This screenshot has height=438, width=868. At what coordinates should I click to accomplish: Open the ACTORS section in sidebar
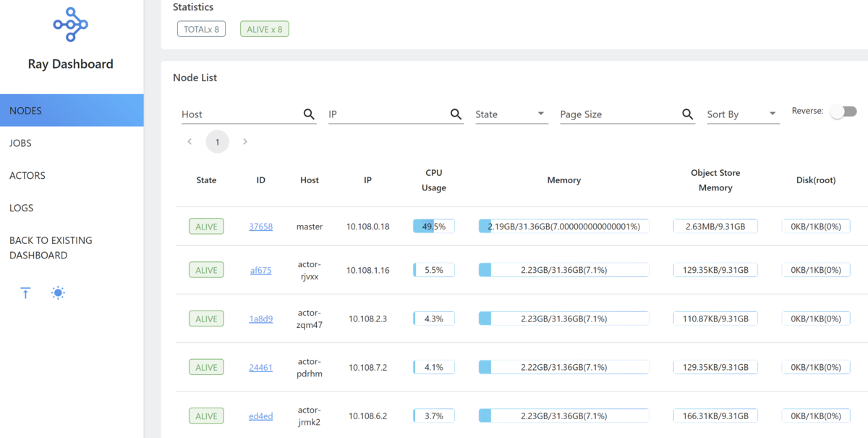(72, 175)
